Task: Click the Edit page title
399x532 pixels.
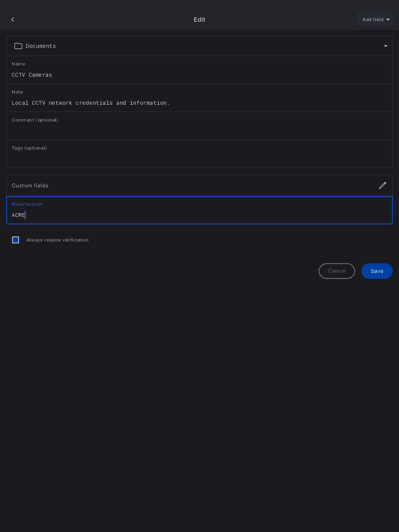Action: coord(199,19)
